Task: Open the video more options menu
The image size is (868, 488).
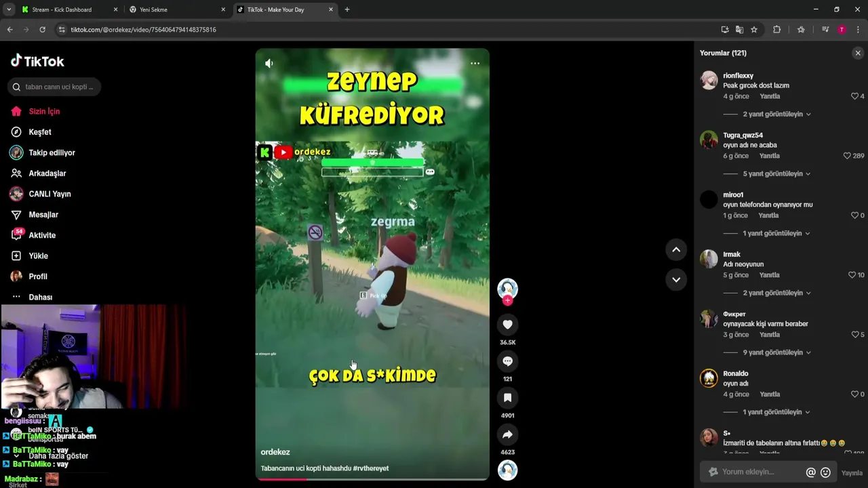Action: [475, 63]
